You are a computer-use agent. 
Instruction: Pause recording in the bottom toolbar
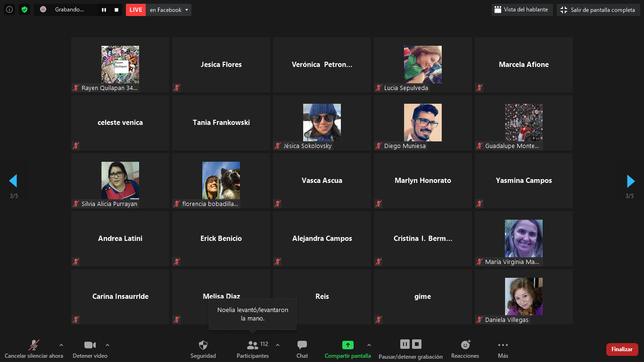pos(405,344)
